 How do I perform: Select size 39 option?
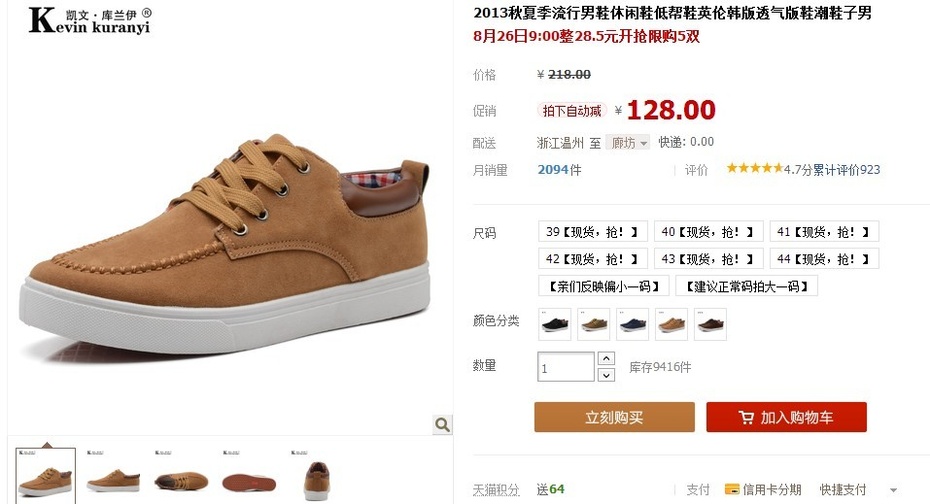pyautogui.click(x=591, y=232)
